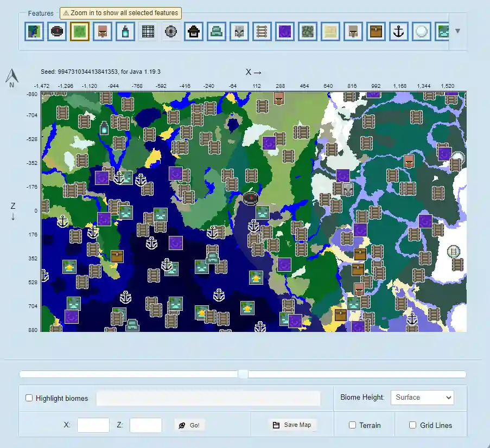Open the Biome Height dropdown

[422, 398]
